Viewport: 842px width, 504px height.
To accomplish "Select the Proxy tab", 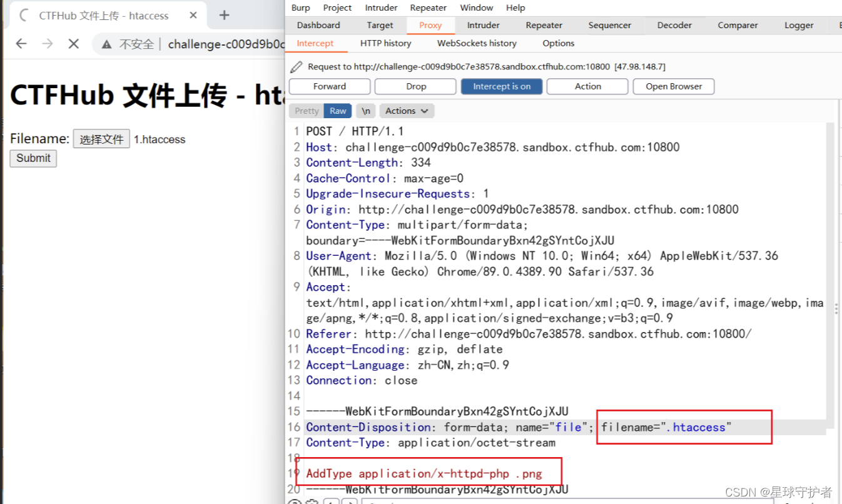I will 430,25.
